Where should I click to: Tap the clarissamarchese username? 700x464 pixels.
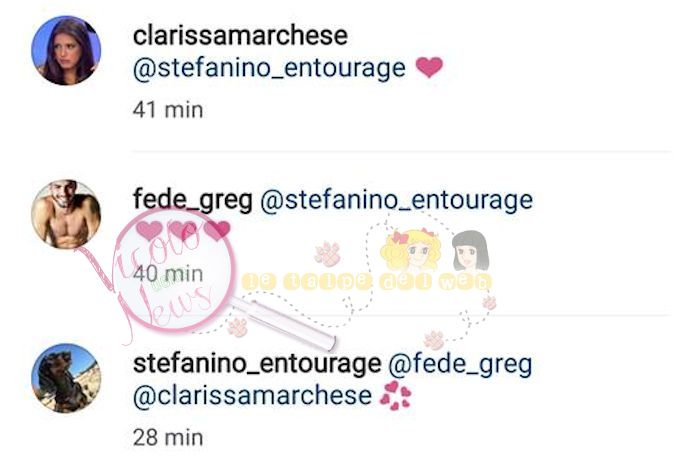[x=240, y=36]
